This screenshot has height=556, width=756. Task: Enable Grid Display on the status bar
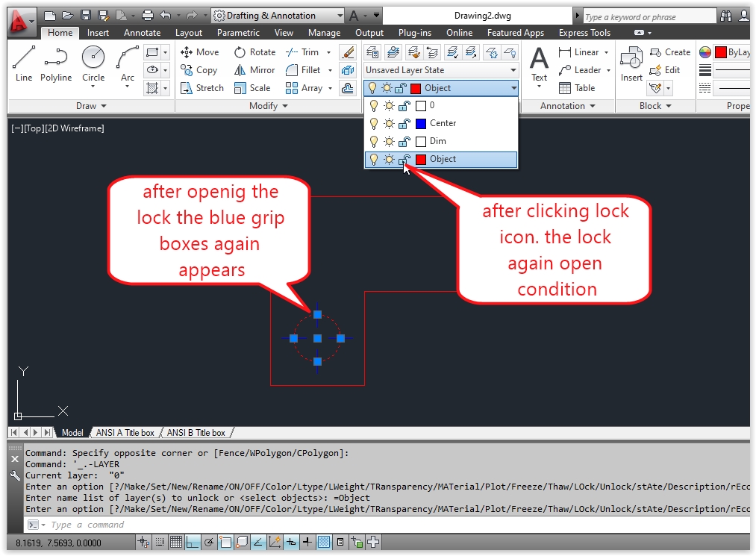(177, 543)
